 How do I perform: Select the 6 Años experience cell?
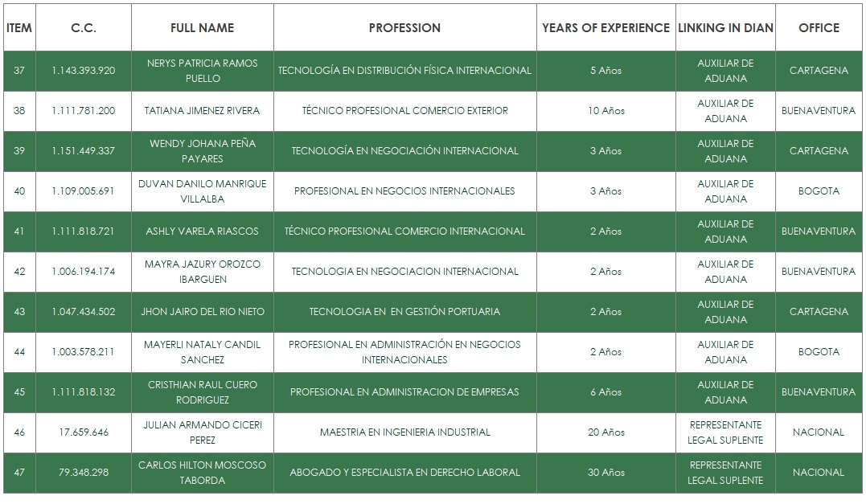[605, 392]
